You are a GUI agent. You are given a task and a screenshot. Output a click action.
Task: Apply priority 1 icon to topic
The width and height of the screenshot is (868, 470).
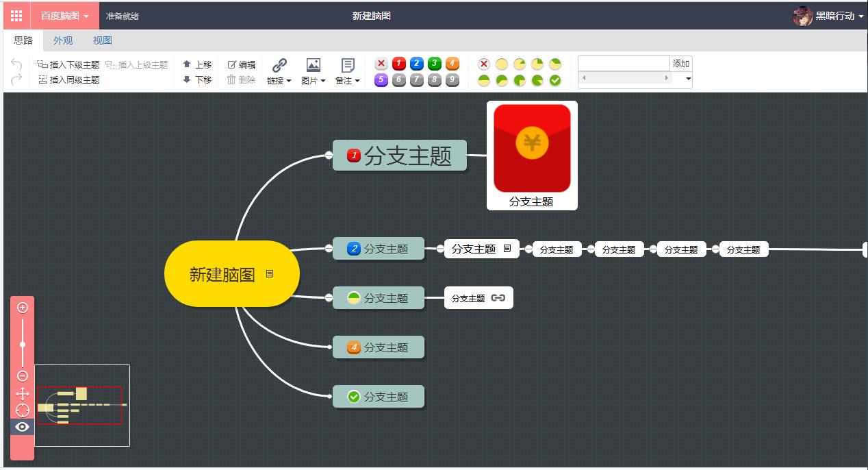tap(399, 63)
